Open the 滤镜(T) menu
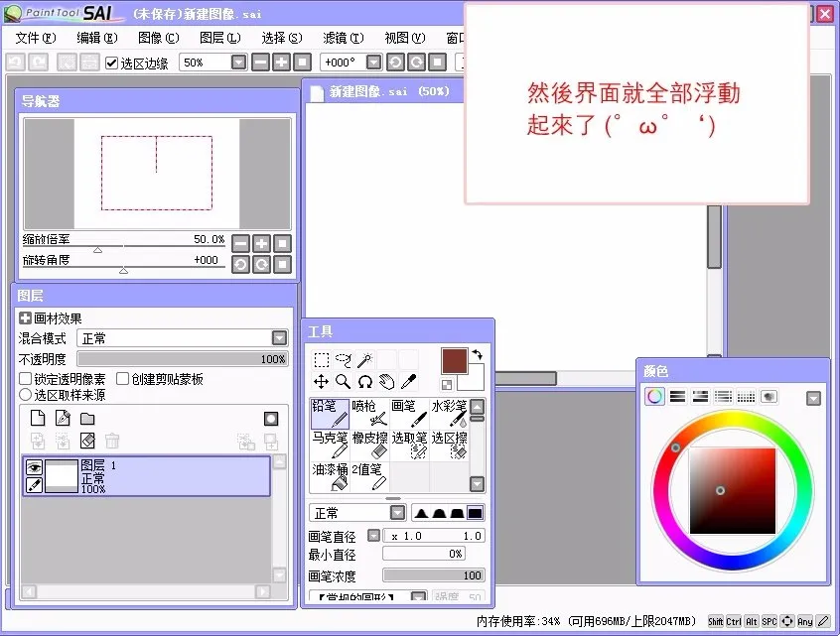The image size is (840, 636). [343, 38]
